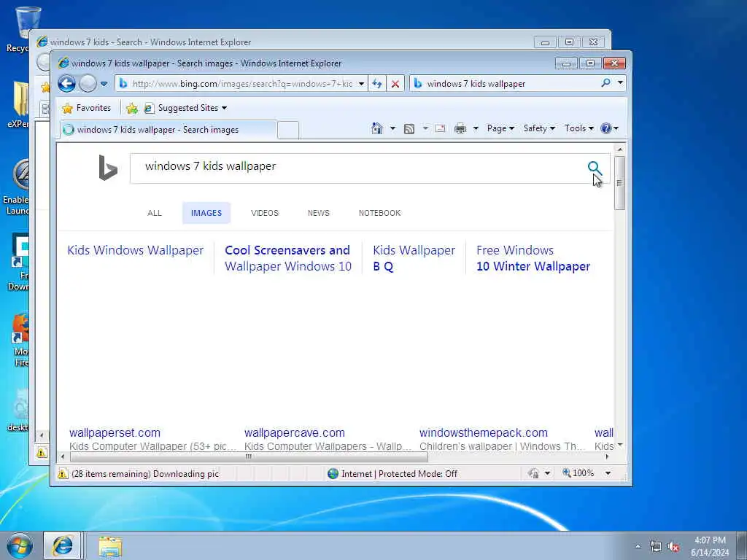Screen dimensions: 747x560
Task: Click the Forward navigation button
Action: coord(88,84)
